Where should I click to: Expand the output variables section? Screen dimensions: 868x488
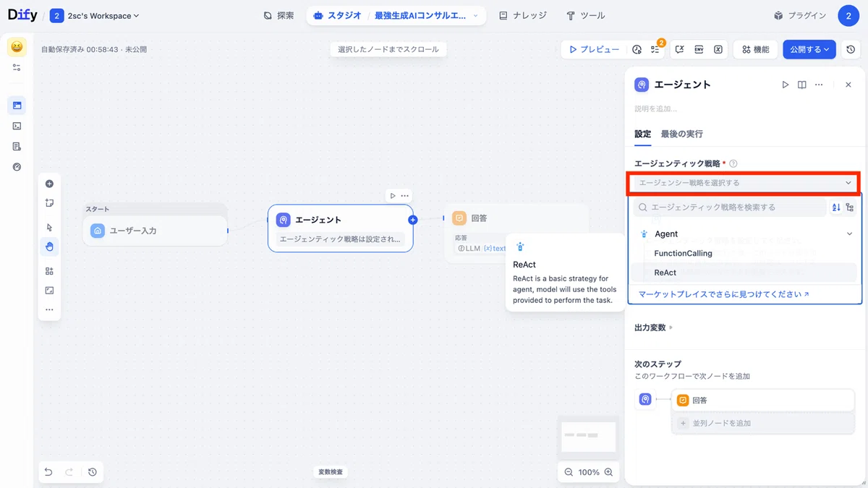point(653,328)
